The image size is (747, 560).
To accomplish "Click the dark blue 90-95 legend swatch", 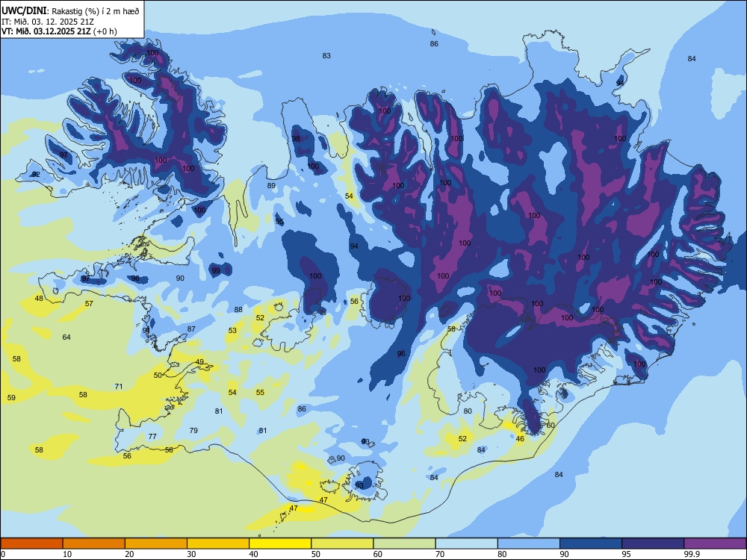I will click(591, 544).
